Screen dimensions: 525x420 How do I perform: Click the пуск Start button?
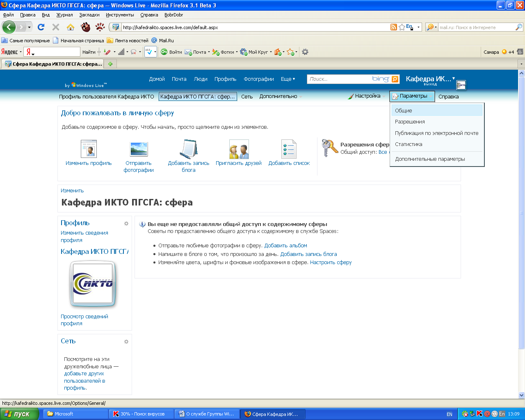tap(19, 414)
